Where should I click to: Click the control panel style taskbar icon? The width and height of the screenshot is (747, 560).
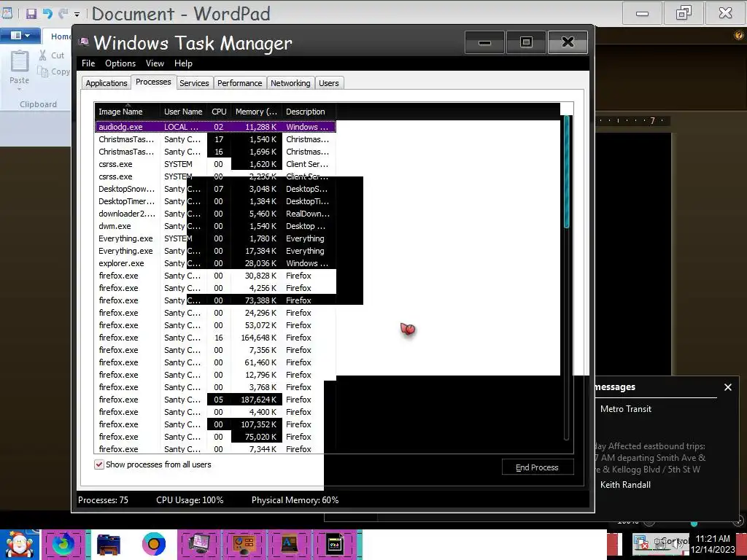pos(244,544)
